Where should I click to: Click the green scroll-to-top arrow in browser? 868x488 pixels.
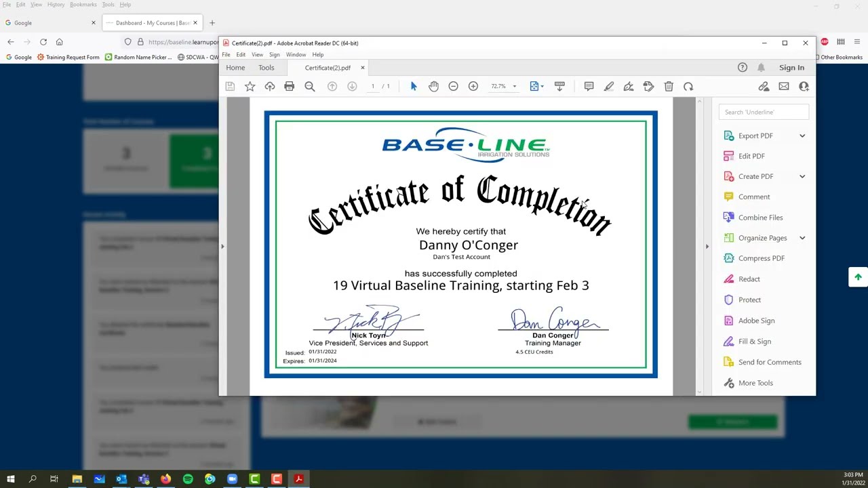tap(858, 277)
